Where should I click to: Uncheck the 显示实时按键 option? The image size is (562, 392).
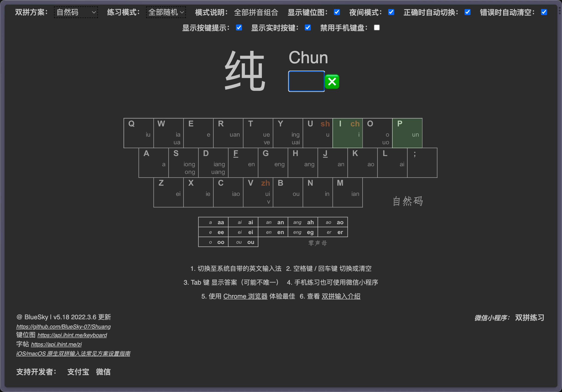[x=308, y=27]
